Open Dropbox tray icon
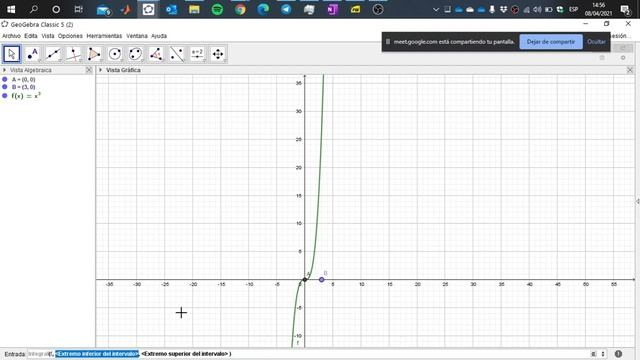The image size is (640, 360). tap(503, 9)
